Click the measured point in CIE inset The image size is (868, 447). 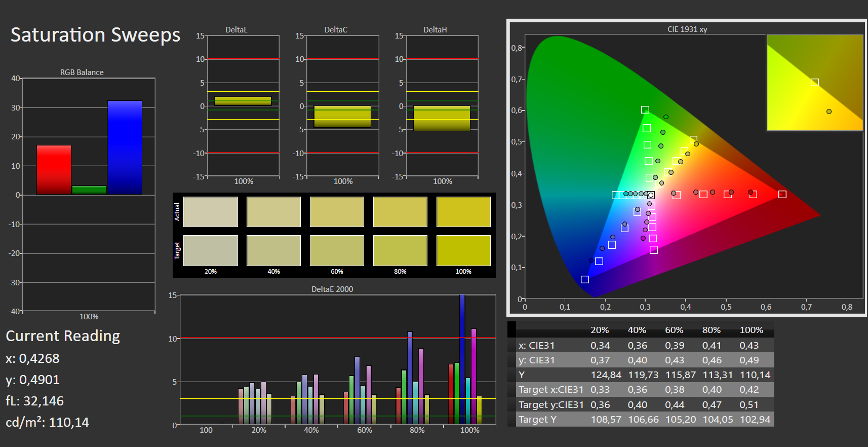point(829,111)
